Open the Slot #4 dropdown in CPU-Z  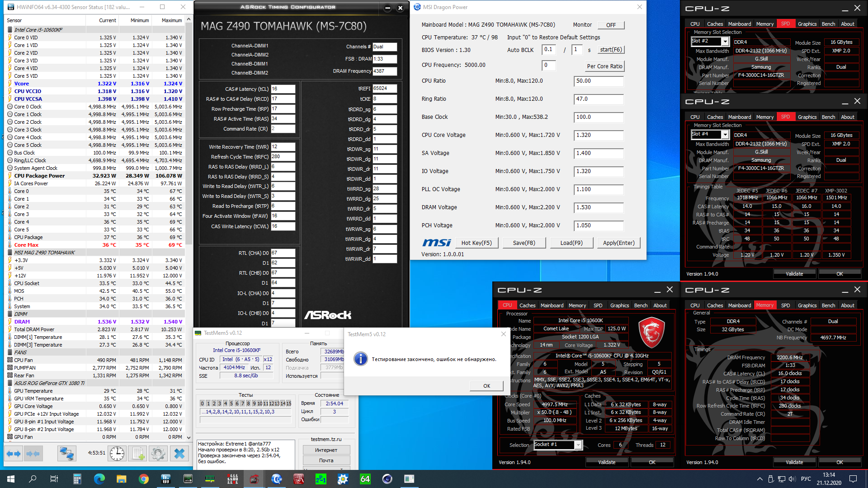pyautogui.click(x=725, y=135)
